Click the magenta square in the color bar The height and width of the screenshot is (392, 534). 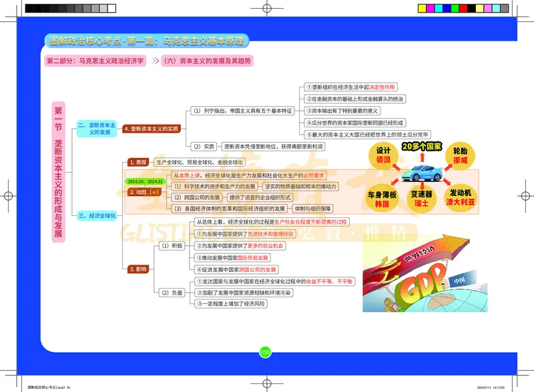[431, 7]
